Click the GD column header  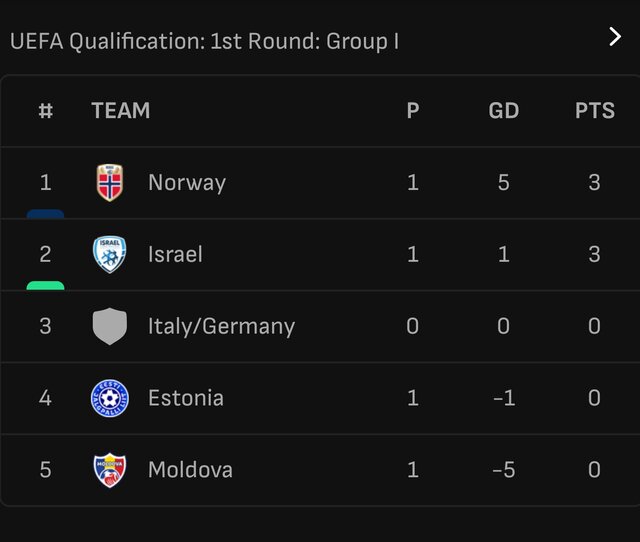(x=504, y=110)
